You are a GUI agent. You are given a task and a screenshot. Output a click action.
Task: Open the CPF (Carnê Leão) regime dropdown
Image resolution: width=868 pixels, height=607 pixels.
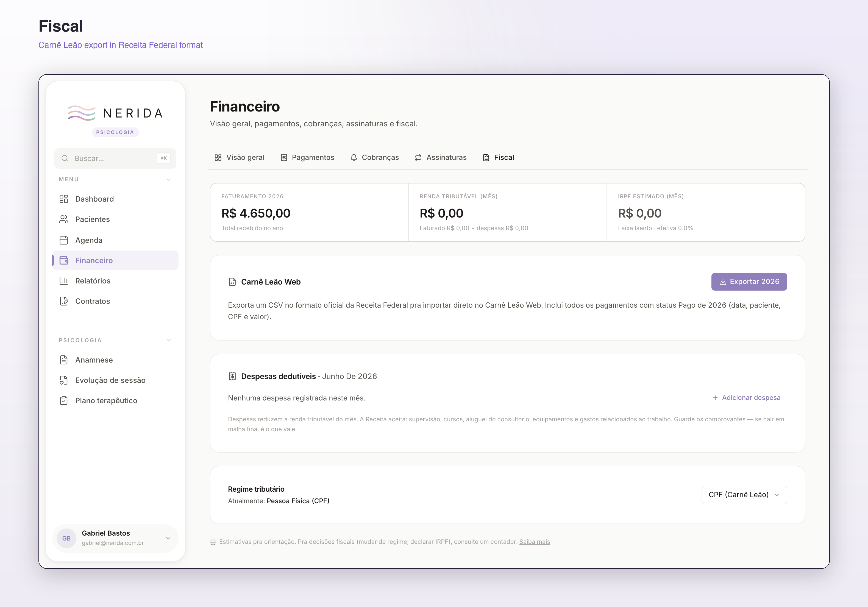coord(744,495)
